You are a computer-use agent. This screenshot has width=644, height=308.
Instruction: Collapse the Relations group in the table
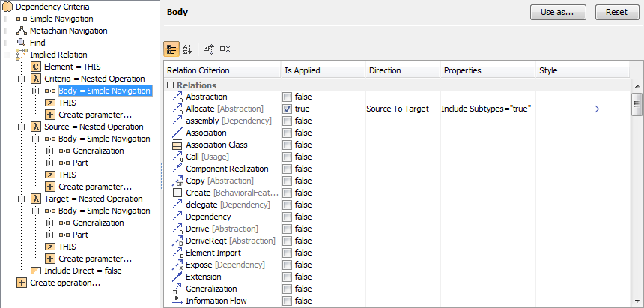pos(170,85)
